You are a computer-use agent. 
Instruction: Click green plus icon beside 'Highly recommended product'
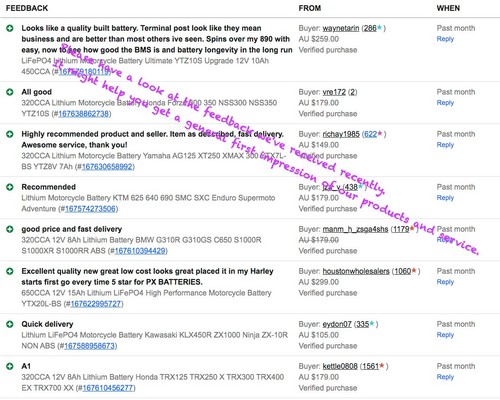[x=10, y=134]
